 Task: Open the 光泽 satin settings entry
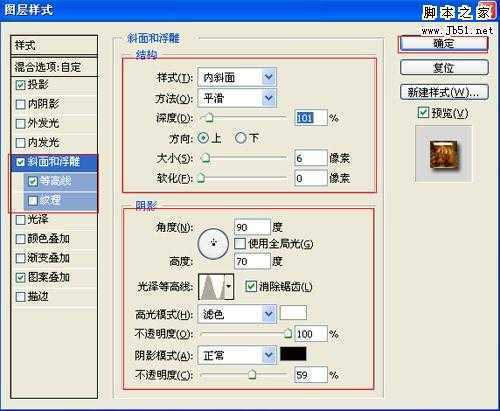click(x=38, y=220)
